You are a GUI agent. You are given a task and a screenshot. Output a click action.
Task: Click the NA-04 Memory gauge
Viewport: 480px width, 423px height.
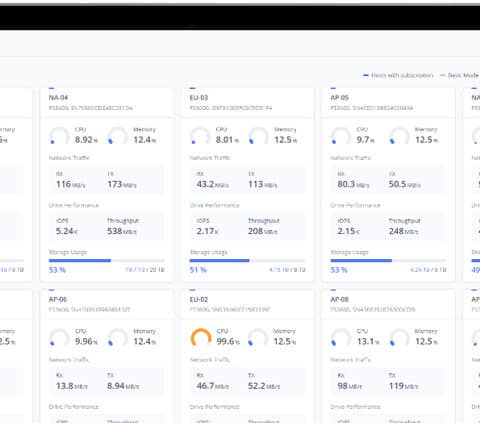pos(118,135)
